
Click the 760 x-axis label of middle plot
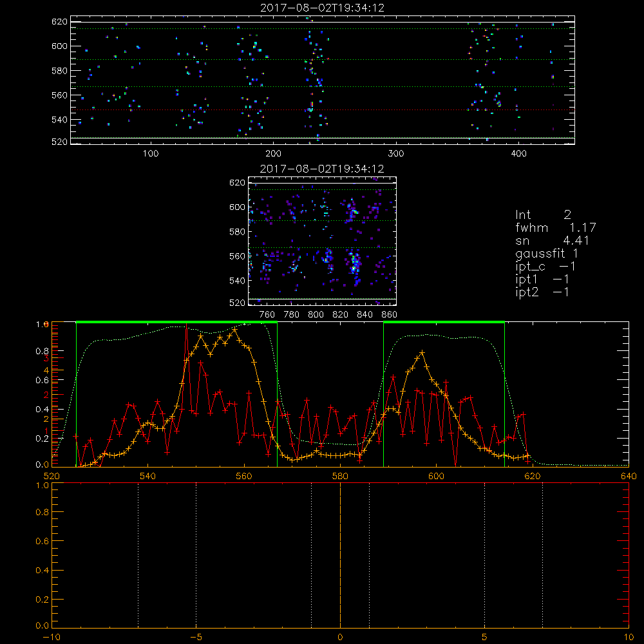point(267,315)
